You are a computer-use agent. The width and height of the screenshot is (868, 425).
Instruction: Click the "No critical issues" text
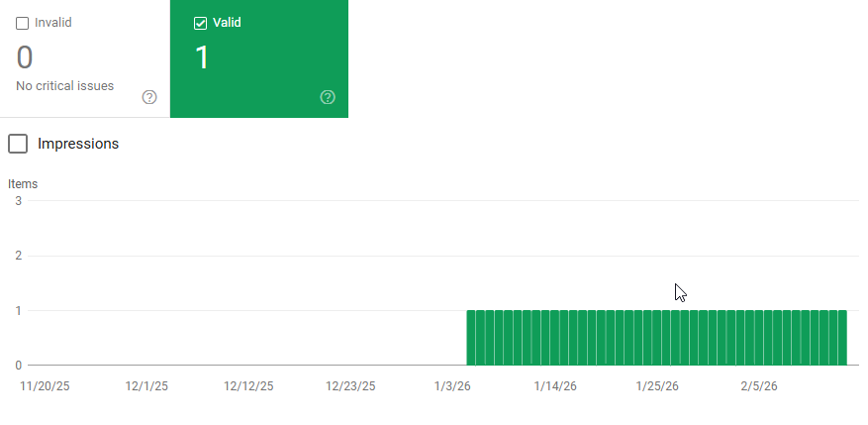click(x=65, y=86)
